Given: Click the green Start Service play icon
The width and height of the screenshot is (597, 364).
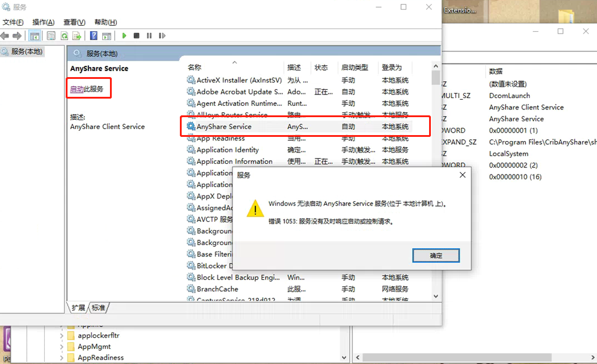Looking at the screenshot, I should coord(124,36).
